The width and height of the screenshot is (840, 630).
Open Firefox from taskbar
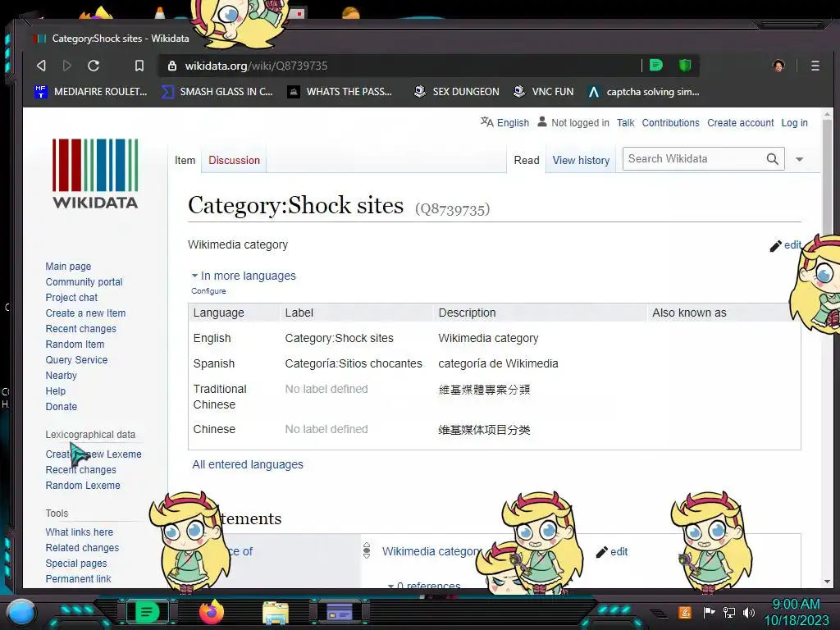point(211,612)
